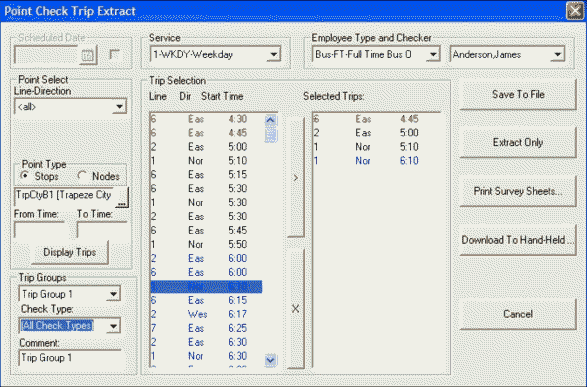The height and width of the screenshot is (387, 587).
Task: Cancel the Point Check Trip Extract dialog
Action: pos(518,314)
